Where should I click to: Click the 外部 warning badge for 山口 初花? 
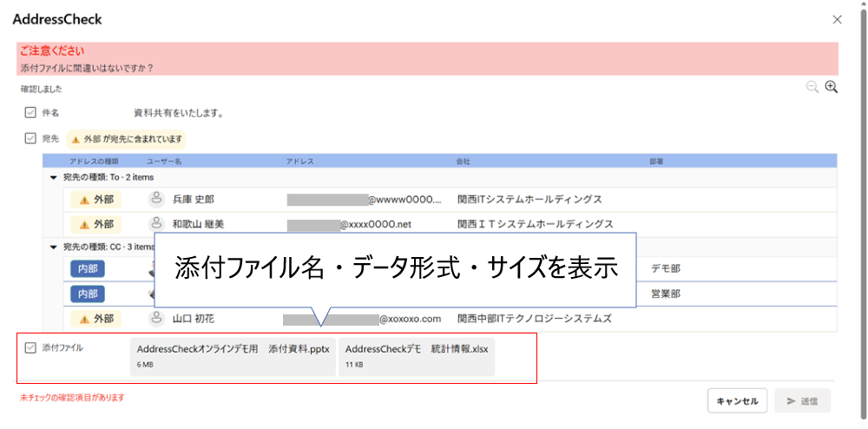96,319
